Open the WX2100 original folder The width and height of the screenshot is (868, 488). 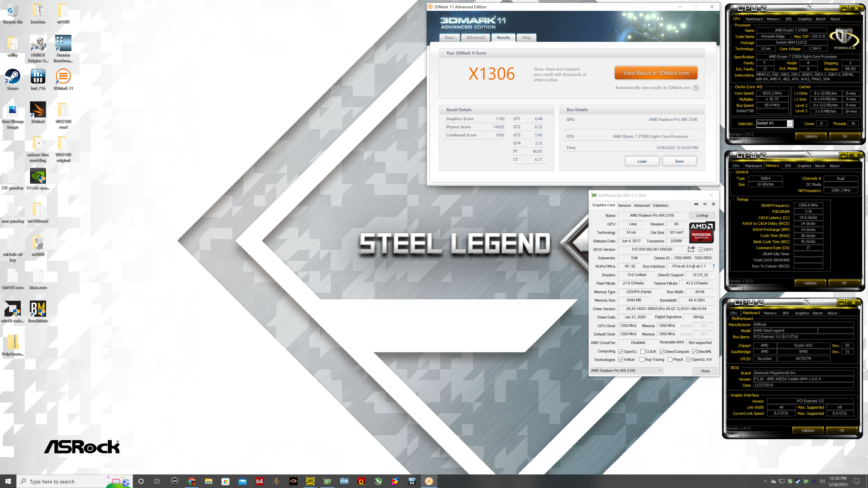coord(63,149)
